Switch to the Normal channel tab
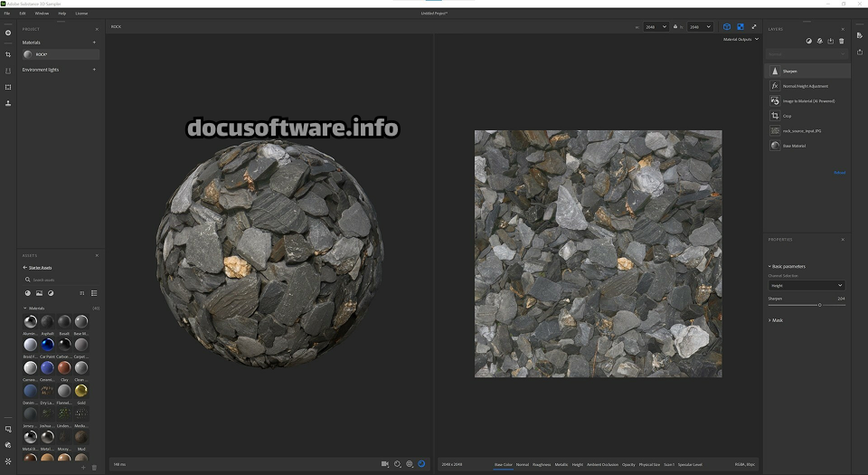 point(523,464)
